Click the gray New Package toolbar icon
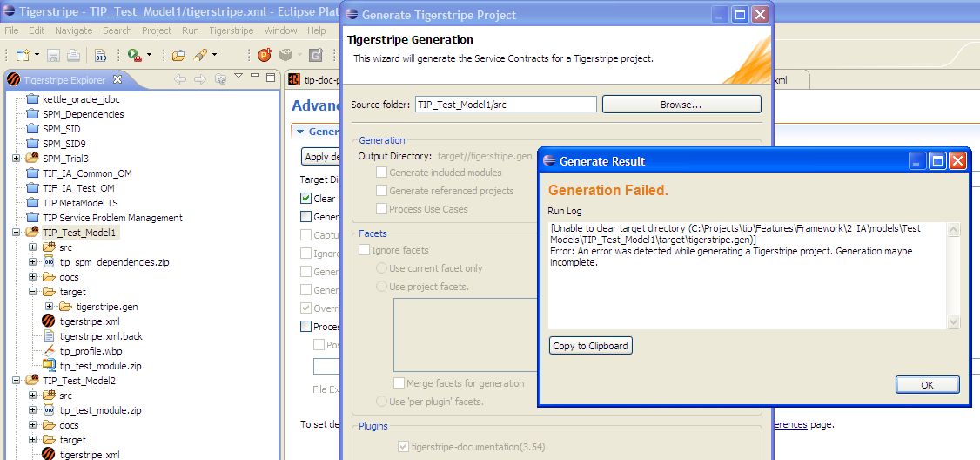The width and height of the screenshot is (980, 460). (x=285, y=55)
